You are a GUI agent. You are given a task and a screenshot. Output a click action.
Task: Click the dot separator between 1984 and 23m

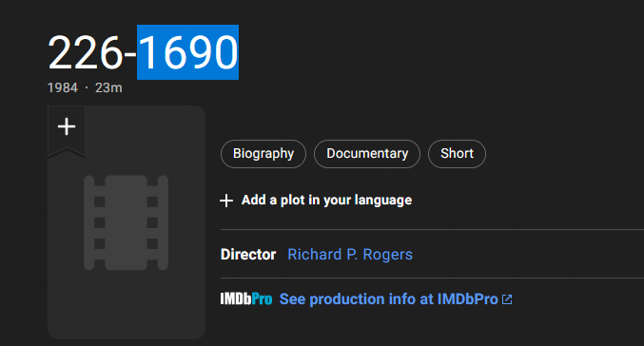point(87,87)
